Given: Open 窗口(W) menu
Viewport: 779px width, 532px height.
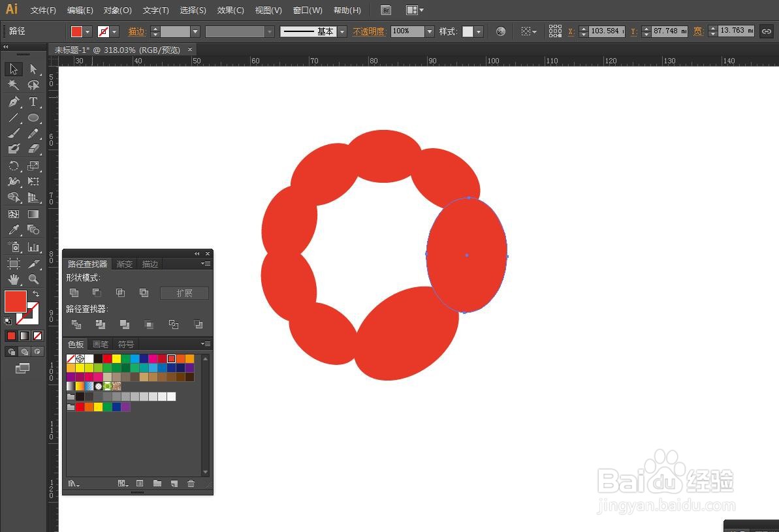Looking at the screenshot, I should tap(308, 10).
